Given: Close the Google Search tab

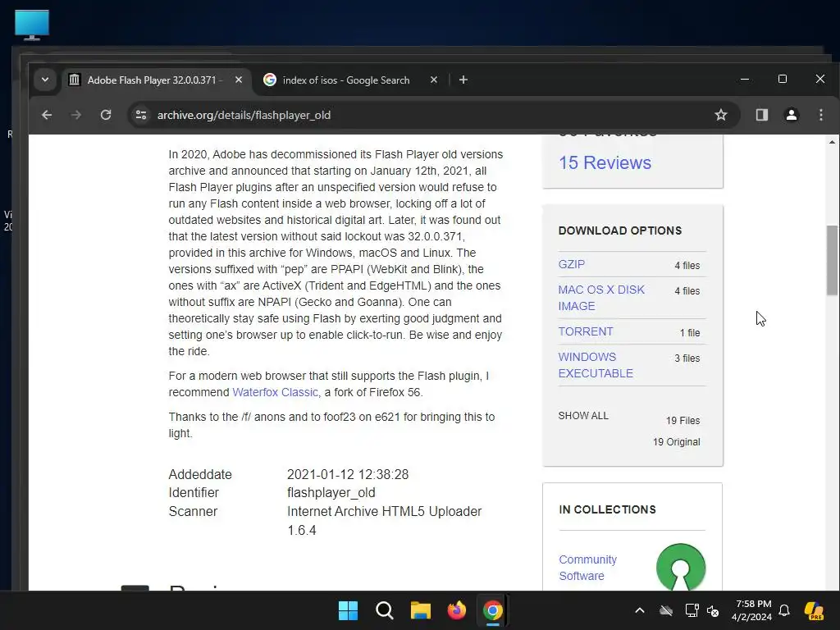Looking at the screenshot, I should coord(434,80).
